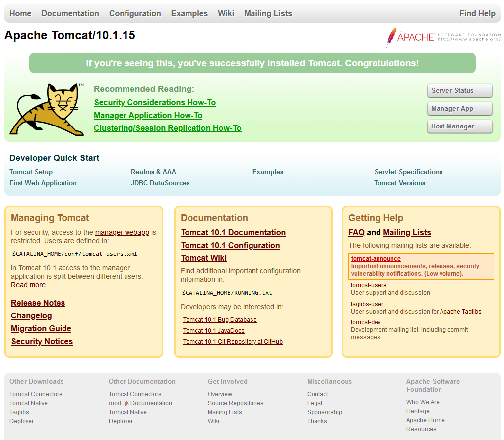Click the Read more... link
The height and width of the screenshot is (440, 504).
click(31, 285)
